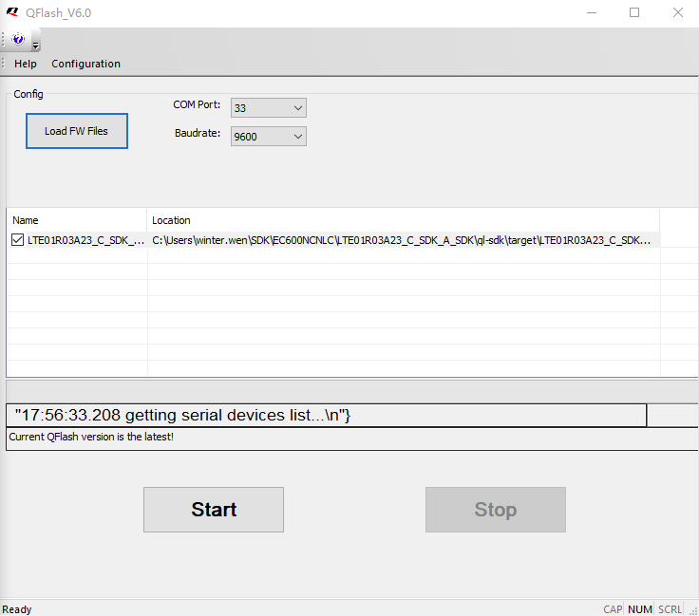Click the Load FW Files button
The height and width of the screenshot is (616, 699).
click(77, 131)
